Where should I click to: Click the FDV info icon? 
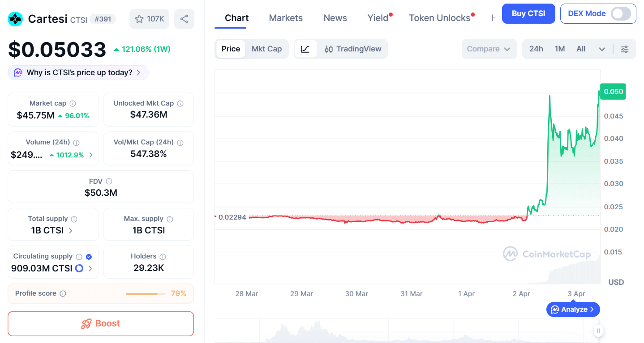point(109,182)
